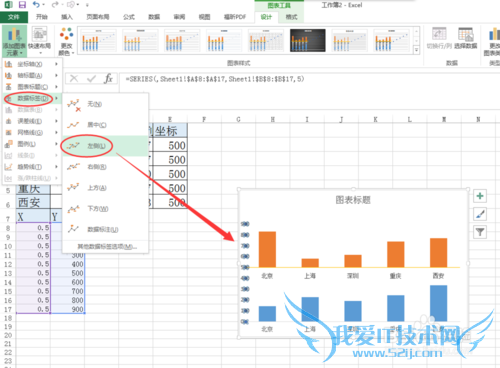Viewport: 500px width, 368px height.
Task: Choose the first chart style thumbnail
Action: [98, 40]
